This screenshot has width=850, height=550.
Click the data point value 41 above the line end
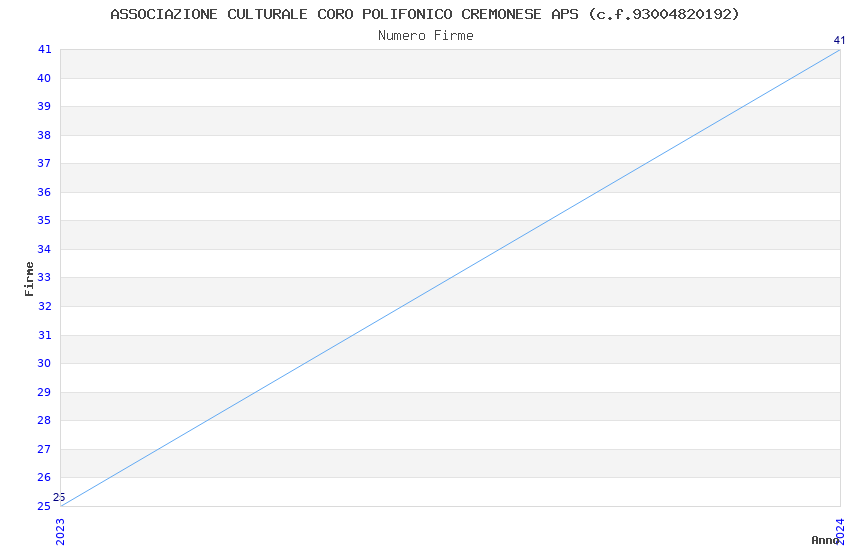tap(839, 40)
